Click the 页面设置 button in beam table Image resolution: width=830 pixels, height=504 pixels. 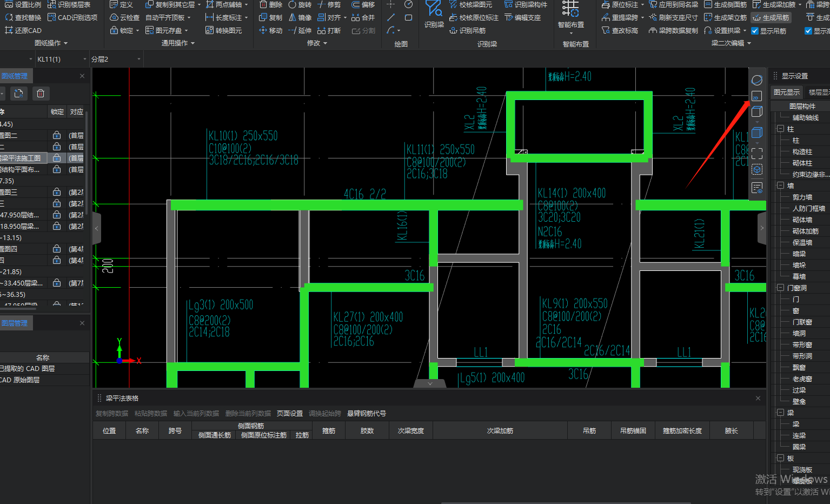point(290,413)
